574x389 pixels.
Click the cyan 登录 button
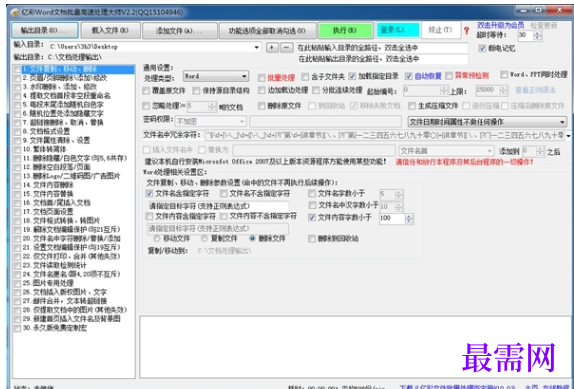(x=398, y=30)
